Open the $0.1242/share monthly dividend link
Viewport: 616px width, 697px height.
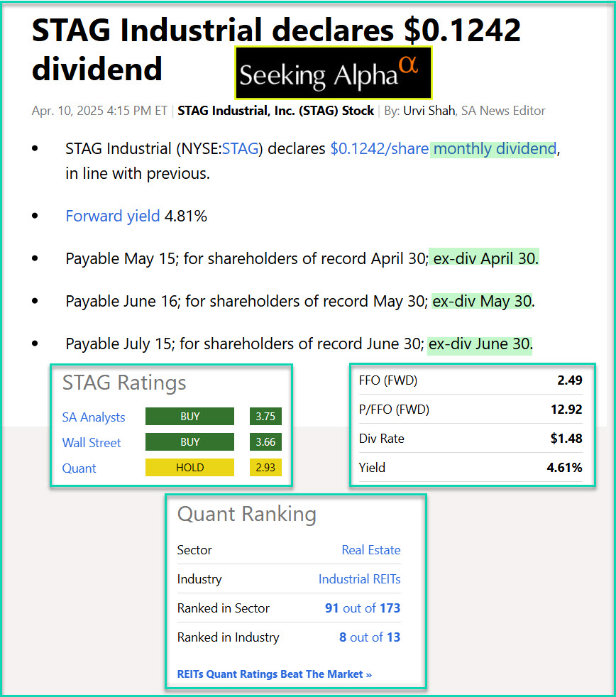point(443,149)
